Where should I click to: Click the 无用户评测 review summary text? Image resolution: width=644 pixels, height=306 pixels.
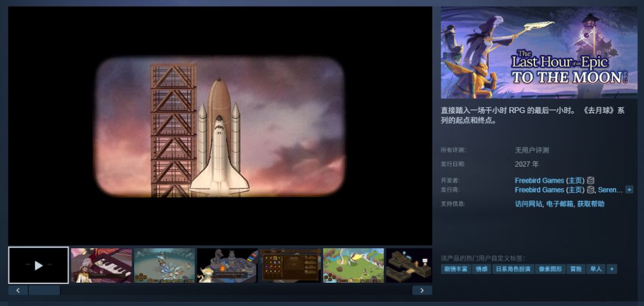532,150
